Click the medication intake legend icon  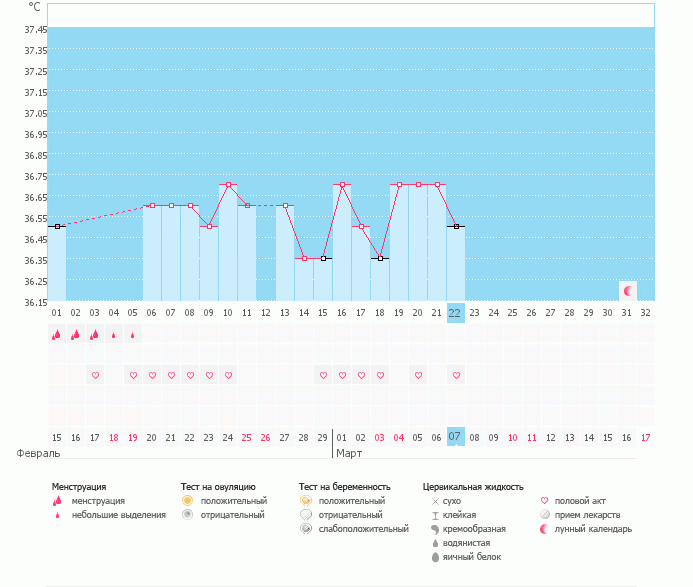click(545, 514)
